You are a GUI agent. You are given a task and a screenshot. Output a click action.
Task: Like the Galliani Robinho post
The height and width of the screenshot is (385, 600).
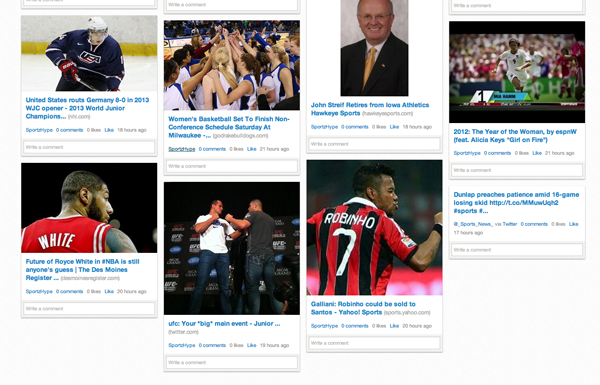394,326
